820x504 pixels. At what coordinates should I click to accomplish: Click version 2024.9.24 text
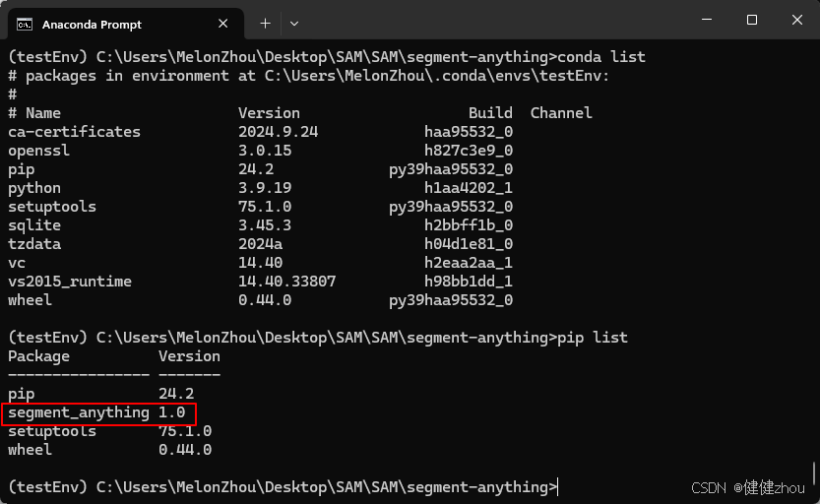[279, 132]
